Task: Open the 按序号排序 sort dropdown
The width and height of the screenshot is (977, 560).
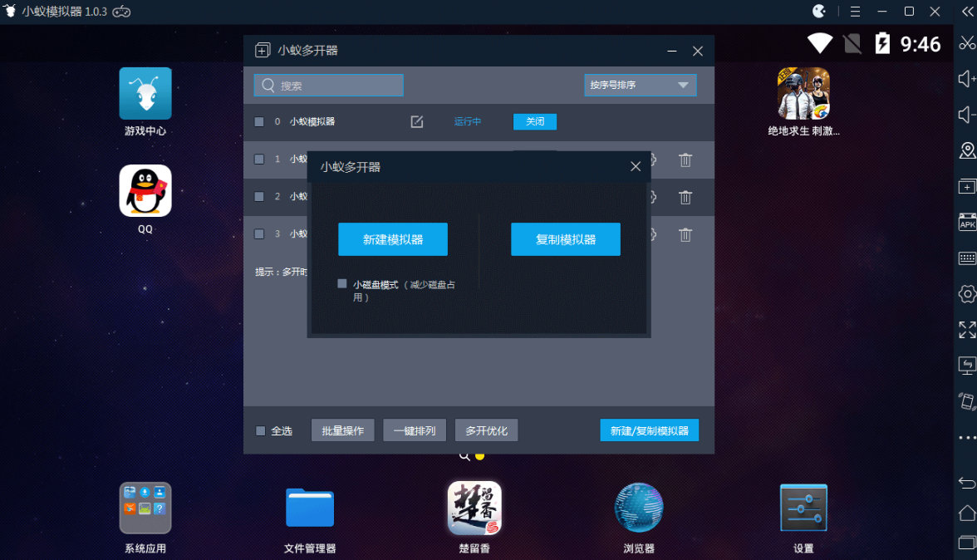Action: (640, 85)
